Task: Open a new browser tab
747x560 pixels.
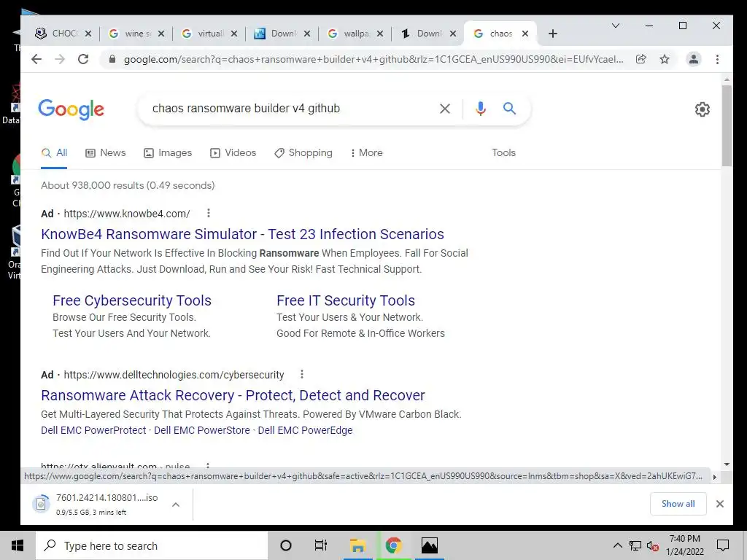Action: (553, 34)
